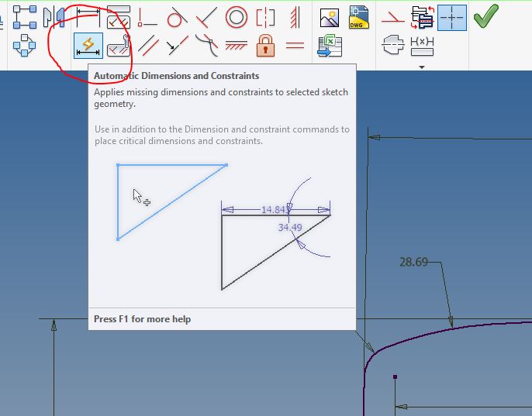Open Constraint Settings wrench icon
The width and height of the screenshot is (532, 416).
119,46
